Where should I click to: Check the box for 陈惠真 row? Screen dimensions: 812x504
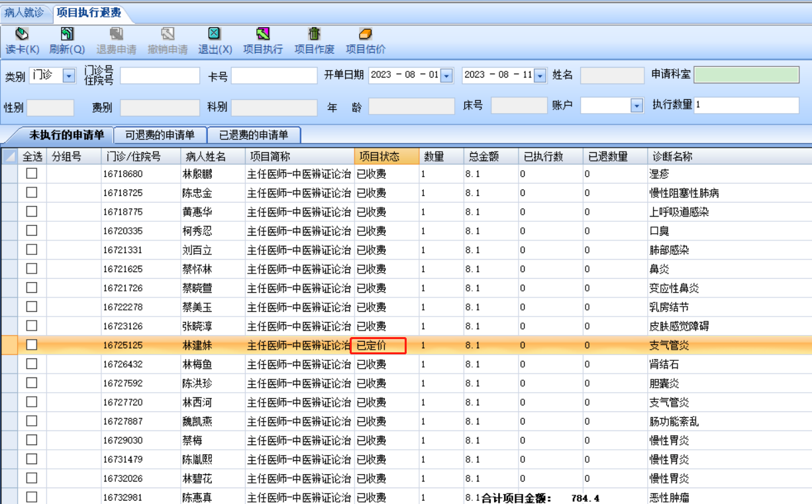pos(32,497)
